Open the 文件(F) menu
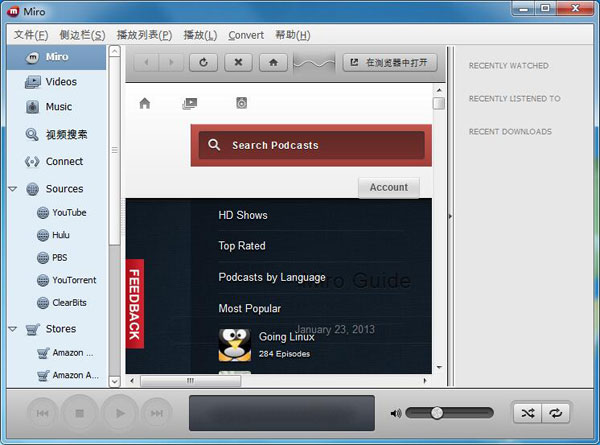The width and height of the screenshot is (600, 445). coord(31,35)
